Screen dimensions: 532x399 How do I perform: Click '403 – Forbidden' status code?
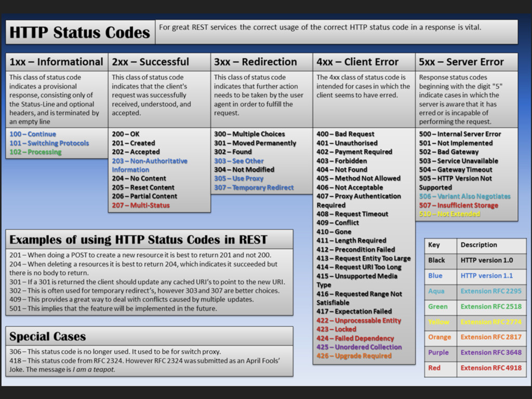pyautogui.click(x=342, y=161)
